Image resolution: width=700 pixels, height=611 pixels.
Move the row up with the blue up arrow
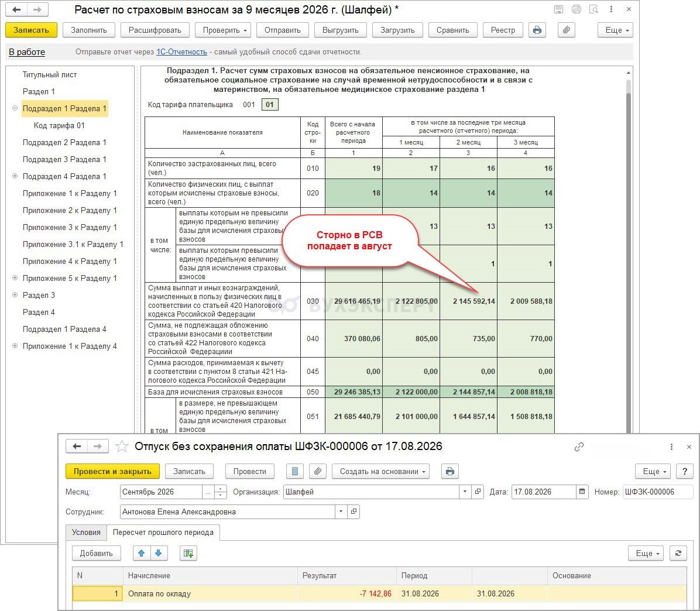[x=142, y=554]
